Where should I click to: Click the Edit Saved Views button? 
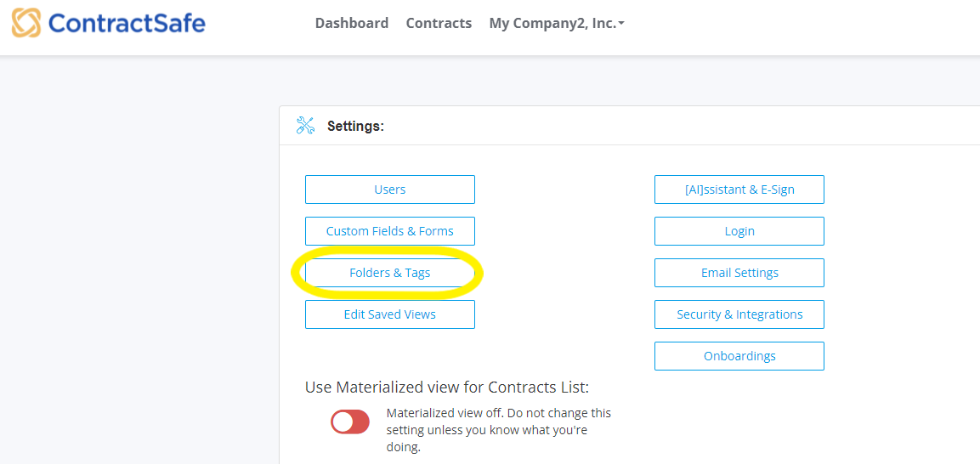point(390,314)
